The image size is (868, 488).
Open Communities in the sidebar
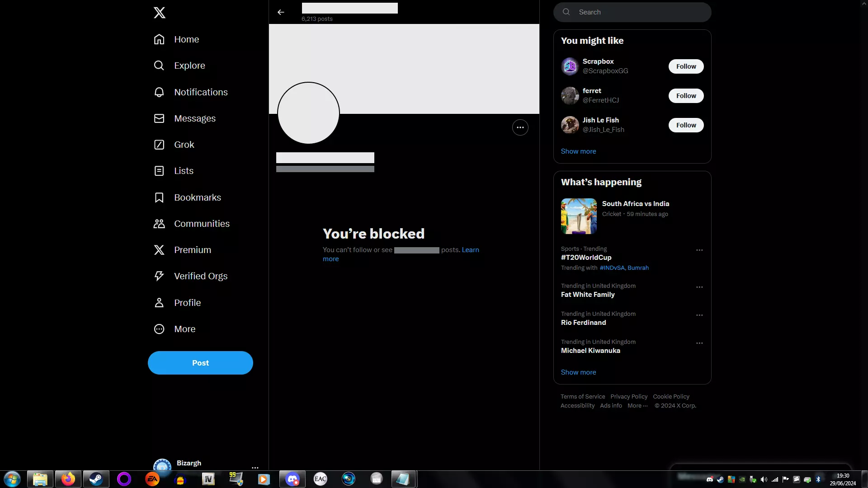click(x=159, y=224)
